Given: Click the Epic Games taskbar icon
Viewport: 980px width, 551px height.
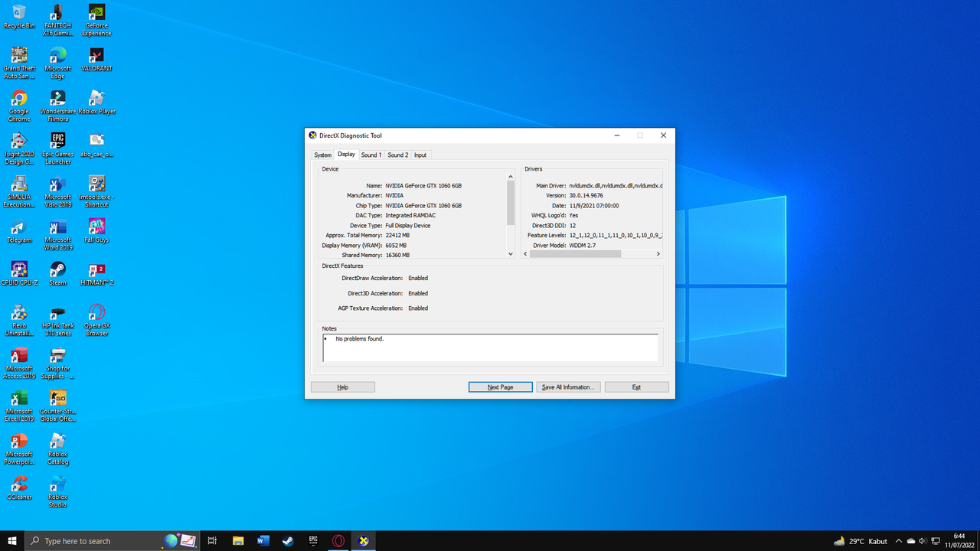Looking at the screenshot, I should [313, 540].
